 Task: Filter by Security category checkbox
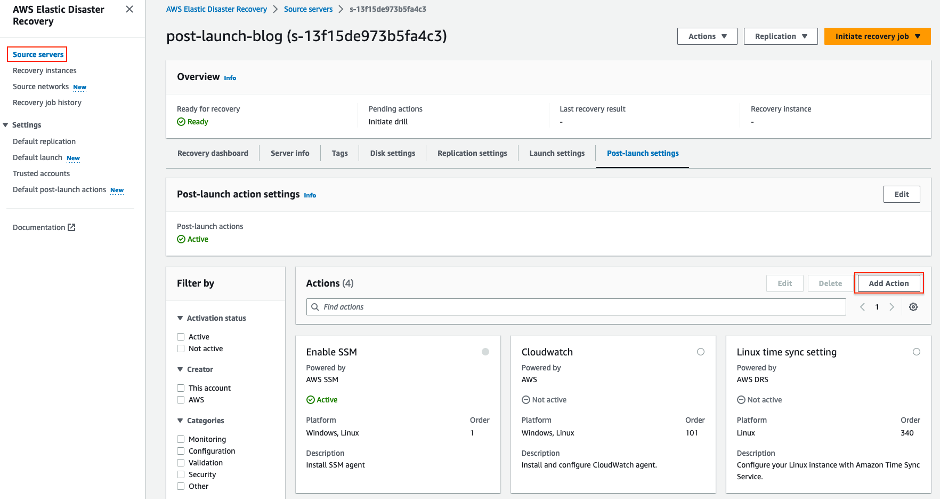(181, 474)
